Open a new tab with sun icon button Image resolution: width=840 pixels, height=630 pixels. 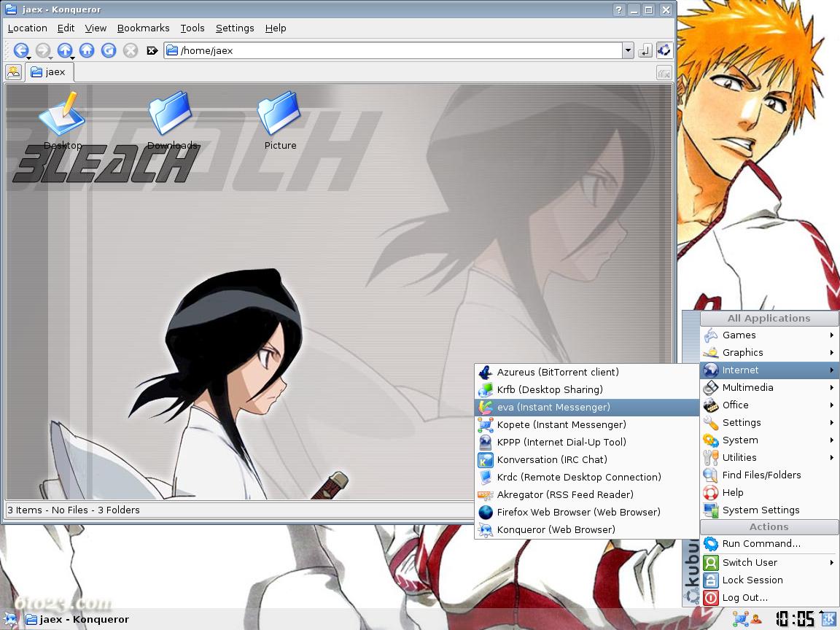coord(13,71)
